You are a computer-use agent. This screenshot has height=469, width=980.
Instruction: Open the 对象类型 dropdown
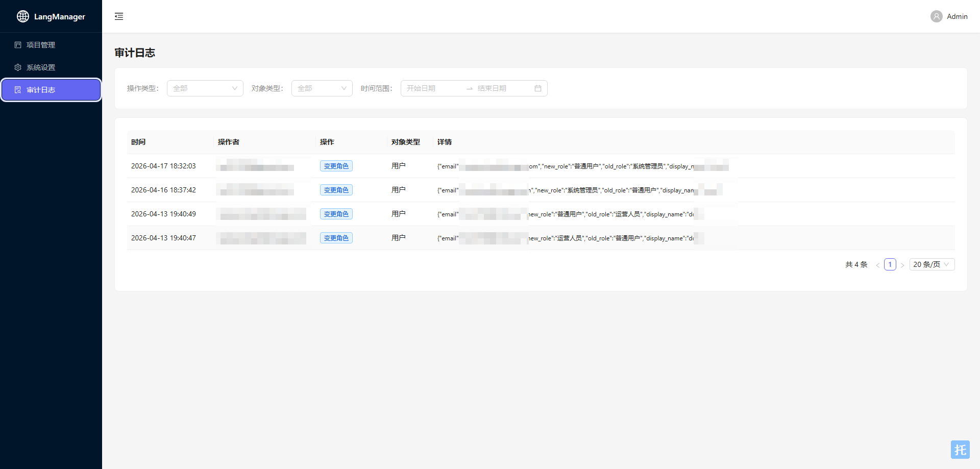point(322,88)
